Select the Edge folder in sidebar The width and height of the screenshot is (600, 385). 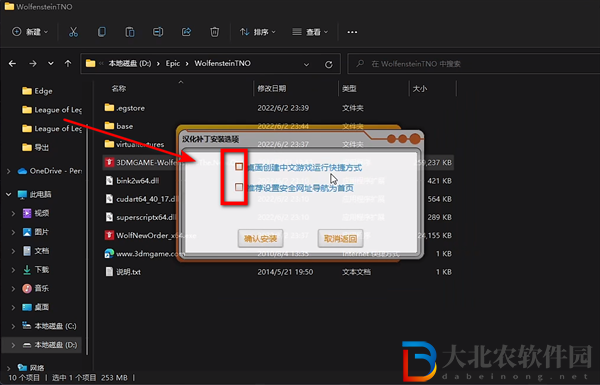[x=38, y=91]
